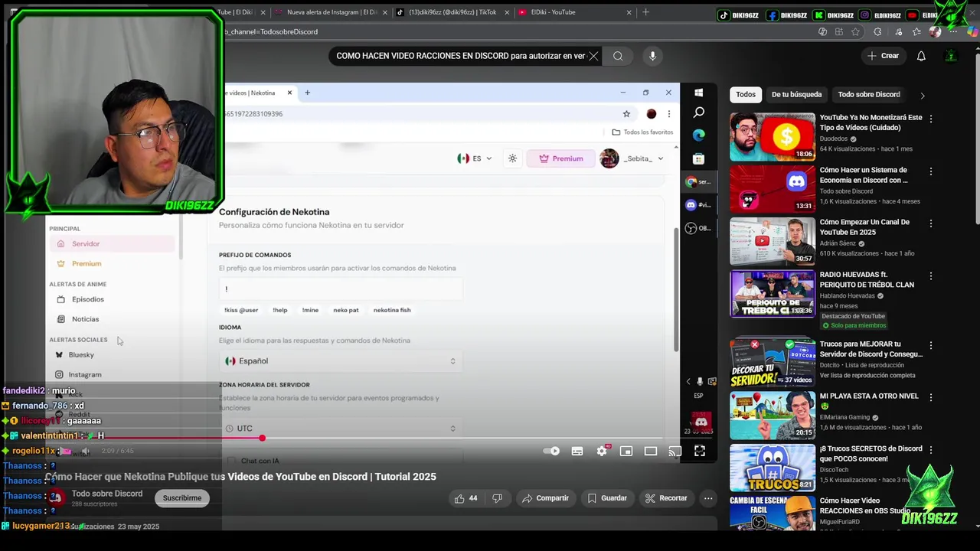Select the Todos filter chip
Screen dimensions: 980x551
click(x=746, y=95)
